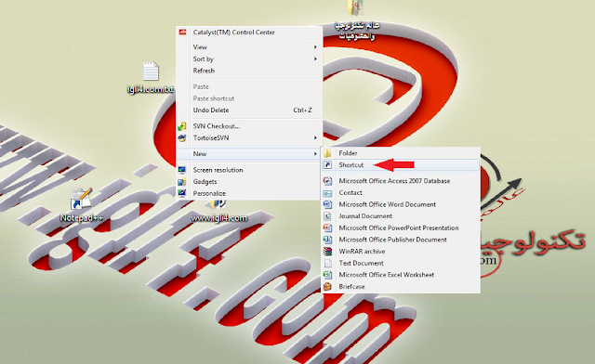Expand the View submenu arrow

click(x=315, y=47)
